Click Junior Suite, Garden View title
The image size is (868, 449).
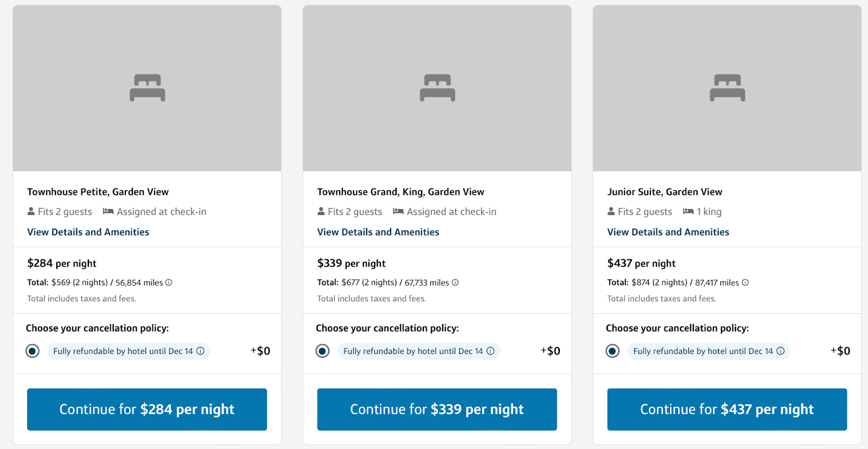tap(665, 192)
